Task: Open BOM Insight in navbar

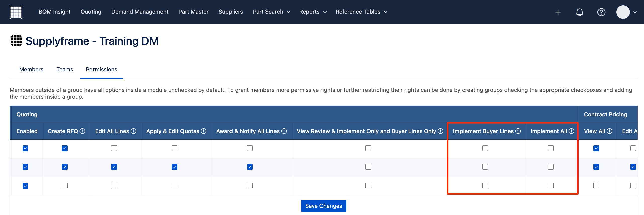Action: pos(55,12)
